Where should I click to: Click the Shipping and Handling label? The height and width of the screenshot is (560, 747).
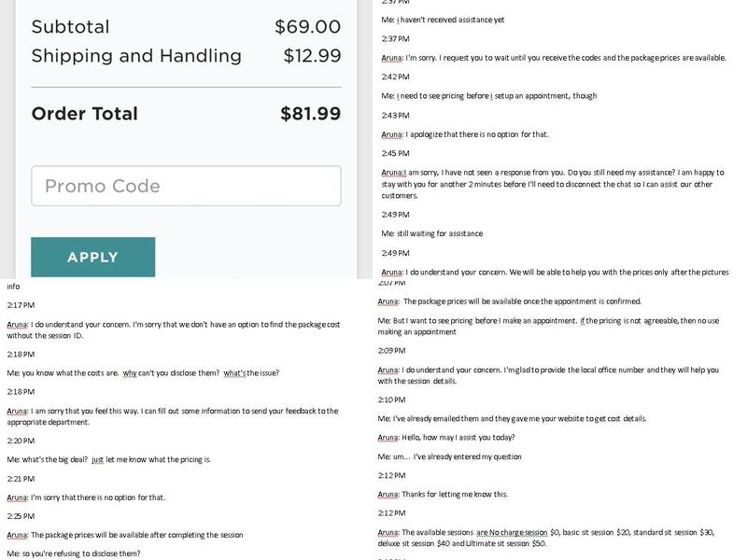pyautogui.click(x=136, y=56)
